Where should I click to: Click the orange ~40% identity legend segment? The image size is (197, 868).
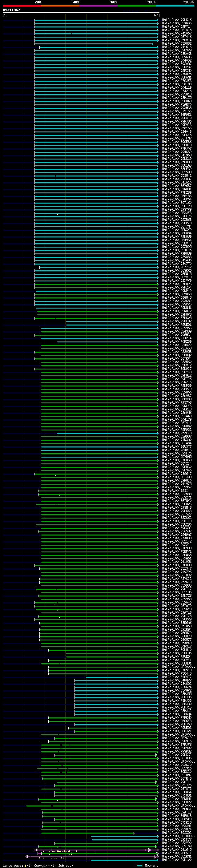point(60,6)
